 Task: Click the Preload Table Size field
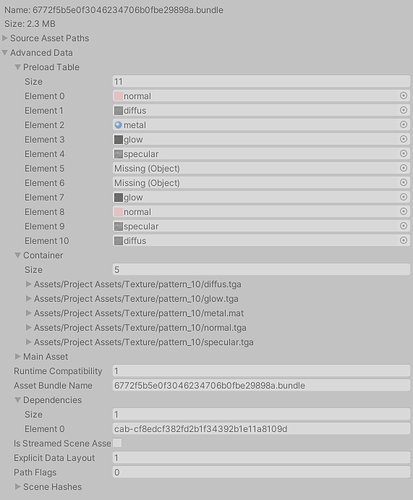tap(261, 81)
